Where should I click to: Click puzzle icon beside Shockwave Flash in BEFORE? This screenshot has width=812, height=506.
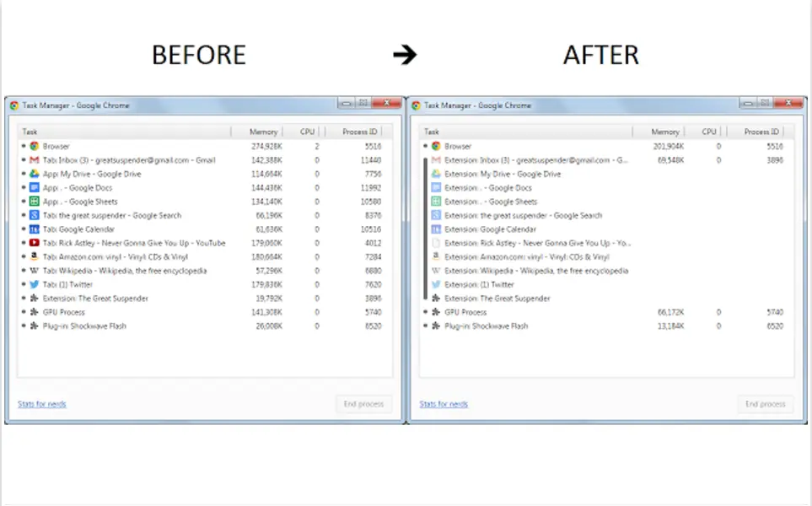tap(35, 326)
